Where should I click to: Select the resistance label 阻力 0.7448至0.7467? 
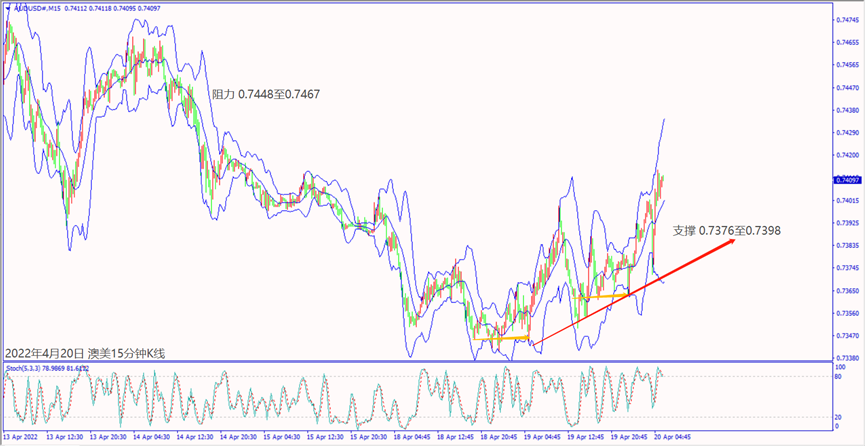[x=265, y=94]
